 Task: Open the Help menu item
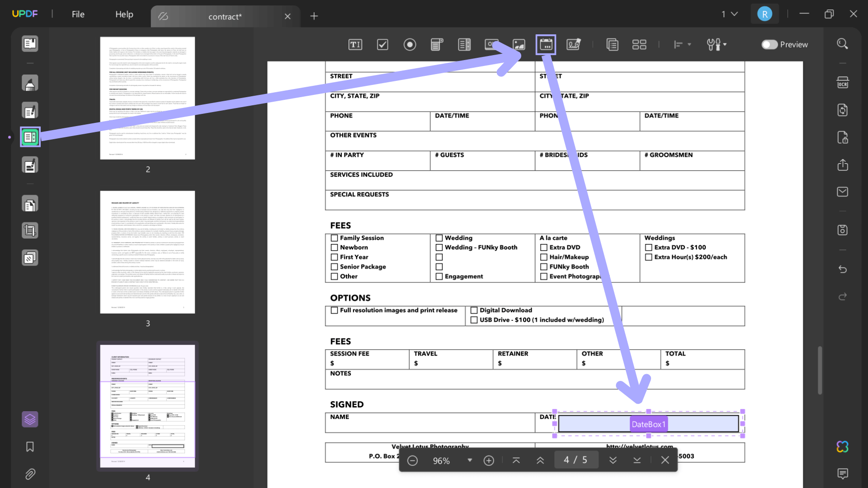tap(124, 14)
